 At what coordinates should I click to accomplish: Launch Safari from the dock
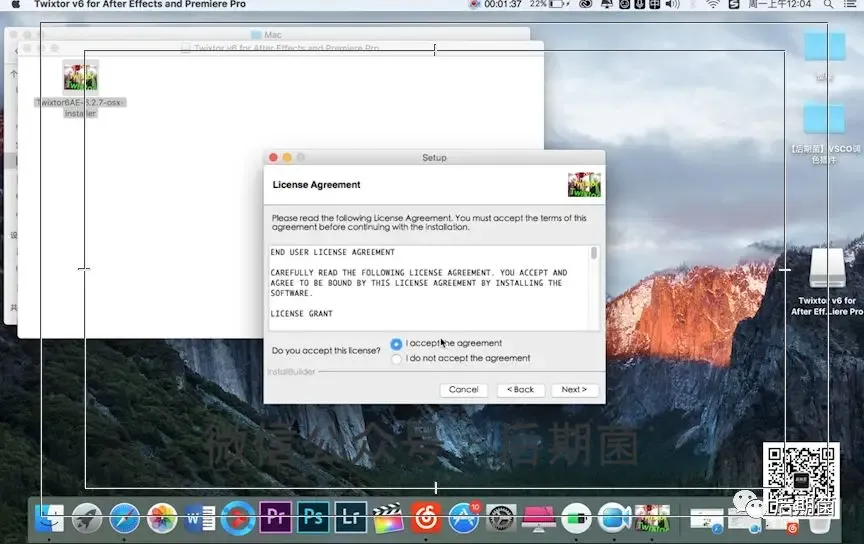point(125,518)
